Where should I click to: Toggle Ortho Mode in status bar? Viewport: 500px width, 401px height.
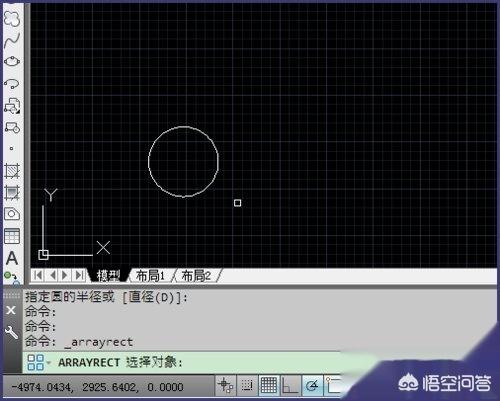point(290,385)
